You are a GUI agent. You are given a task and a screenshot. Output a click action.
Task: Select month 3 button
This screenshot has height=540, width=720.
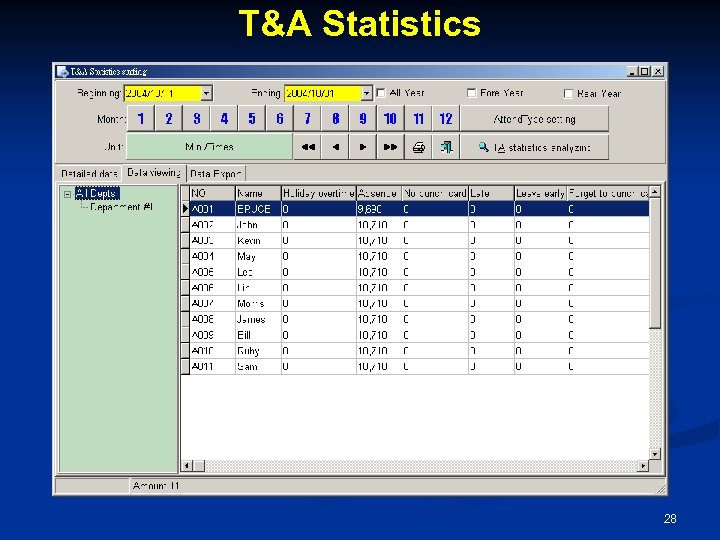[197, 119]
